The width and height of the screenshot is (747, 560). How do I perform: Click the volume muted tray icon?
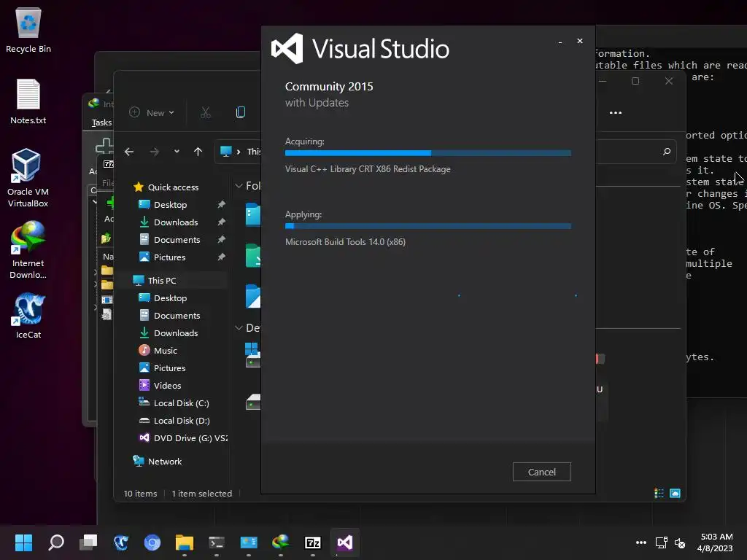[680, 542]
